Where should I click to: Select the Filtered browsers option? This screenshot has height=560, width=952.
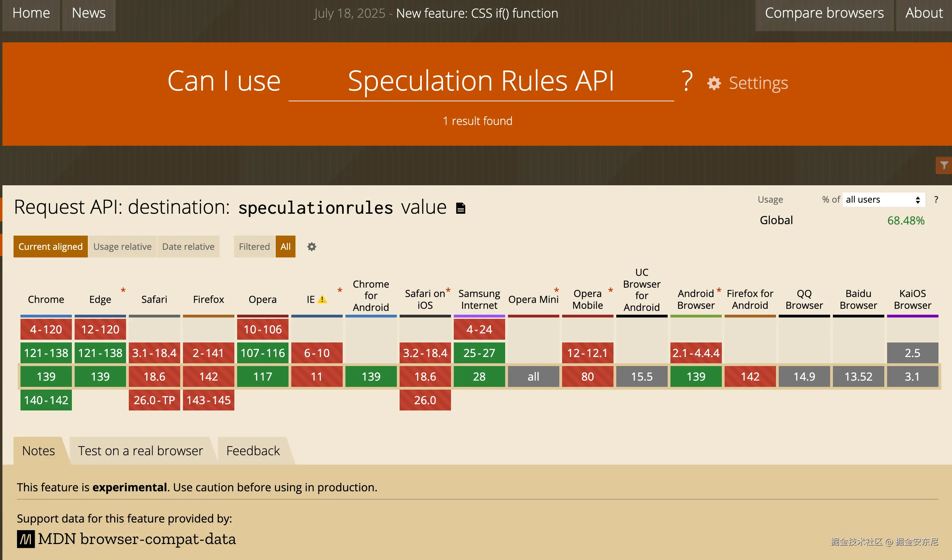coord(254,247)
